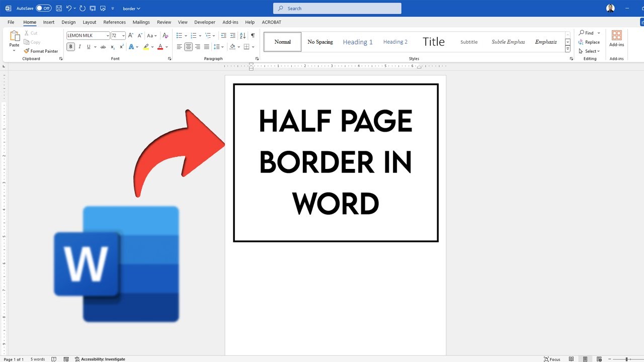Open the Select dropdown in Editing

(589, 51)
